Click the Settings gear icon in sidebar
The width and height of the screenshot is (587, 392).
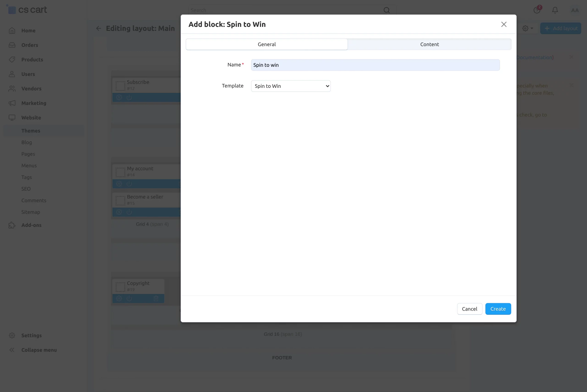pyautogui.click(x=12, y=335)
